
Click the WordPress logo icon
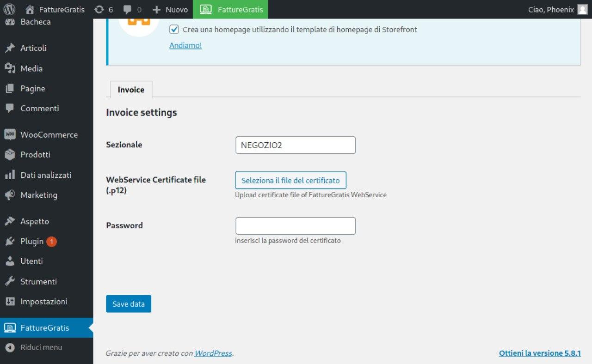click(x=9, y=9)
